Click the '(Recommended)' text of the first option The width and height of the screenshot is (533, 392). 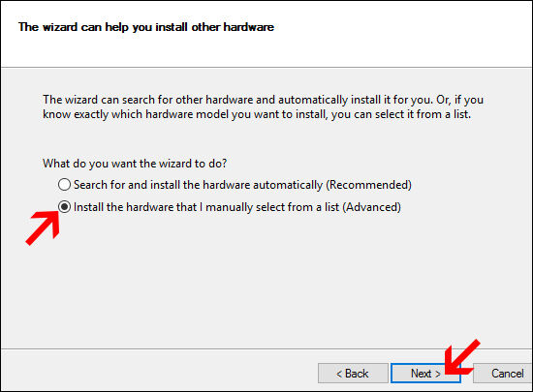(369, 185)
